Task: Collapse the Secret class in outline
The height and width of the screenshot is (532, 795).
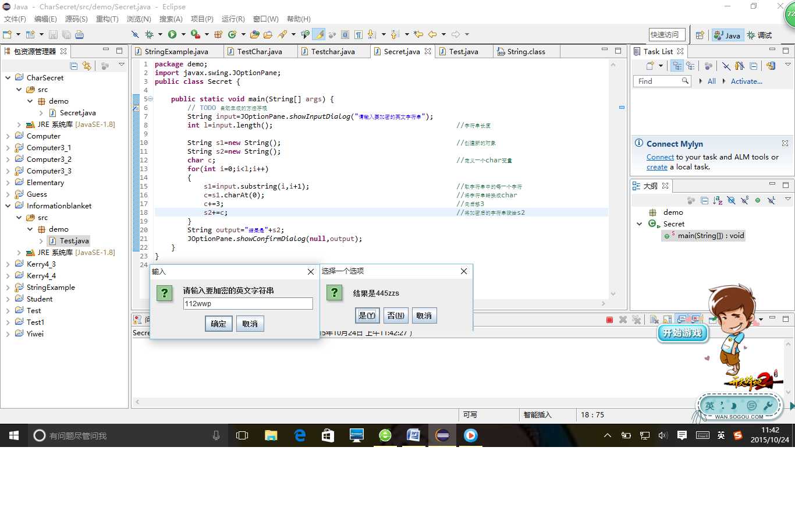Action: coord(639,224)
